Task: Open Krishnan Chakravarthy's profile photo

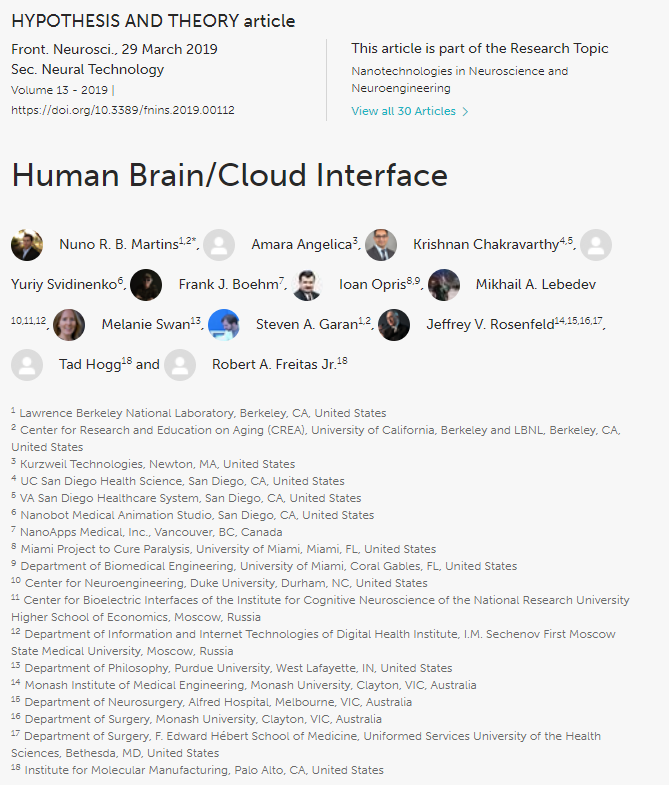Action: [x=381, y=245]
